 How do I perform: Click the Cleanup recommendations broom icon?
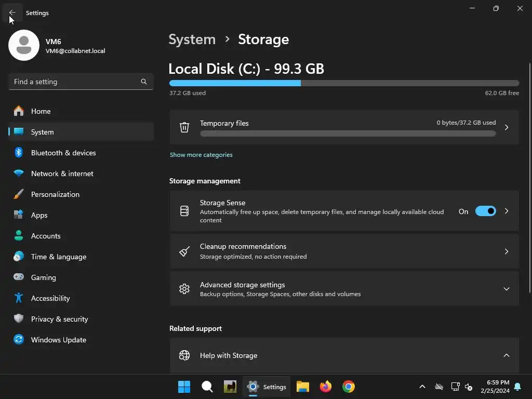[x=184, y=251]
